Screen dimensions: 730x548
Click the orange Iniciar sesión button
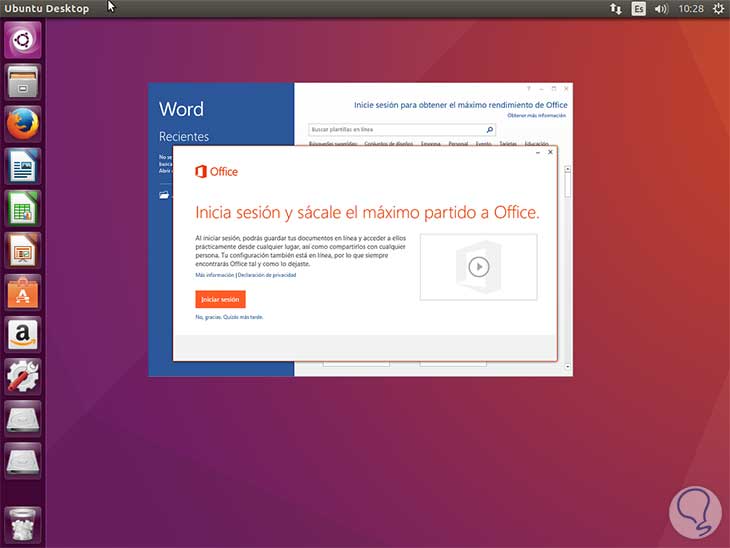click(x=220, y=299)
